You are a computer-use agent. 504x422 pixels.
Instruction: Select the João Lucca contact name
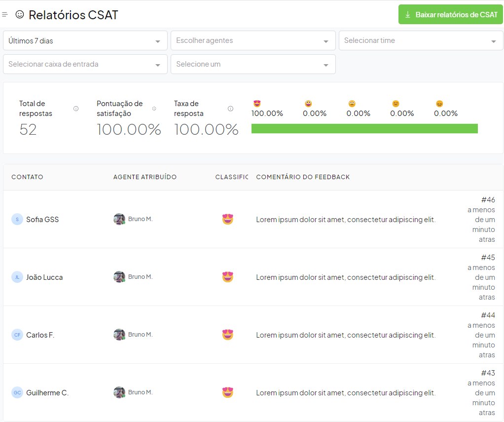[x=44, y=277]
